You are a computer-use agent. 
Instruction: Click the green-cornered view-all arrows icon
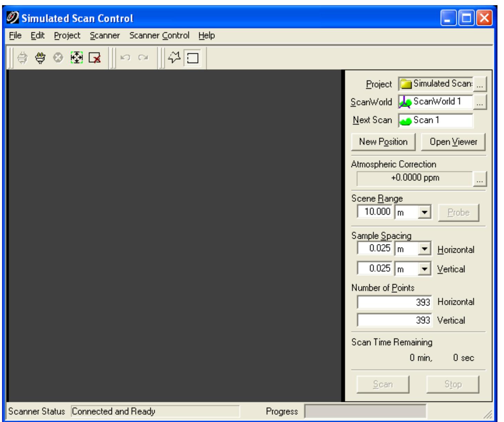pyautogui.click(x=76, y=58)
